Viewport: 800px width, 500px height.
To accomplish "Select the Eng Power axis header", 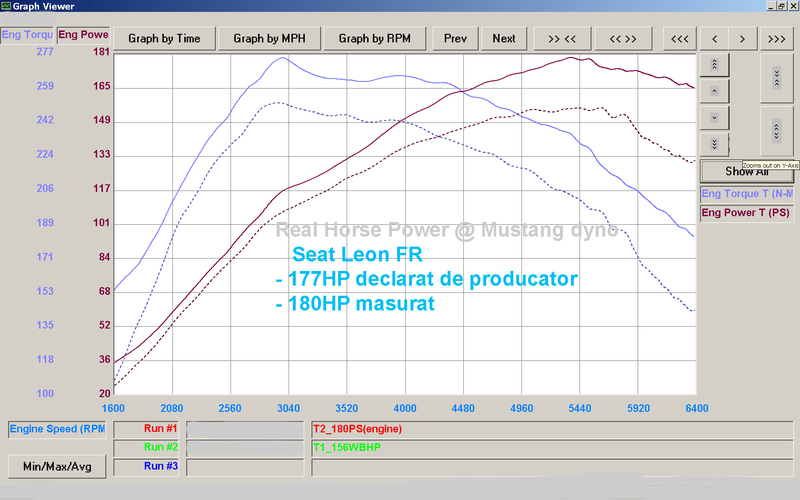I will point(83,35).
